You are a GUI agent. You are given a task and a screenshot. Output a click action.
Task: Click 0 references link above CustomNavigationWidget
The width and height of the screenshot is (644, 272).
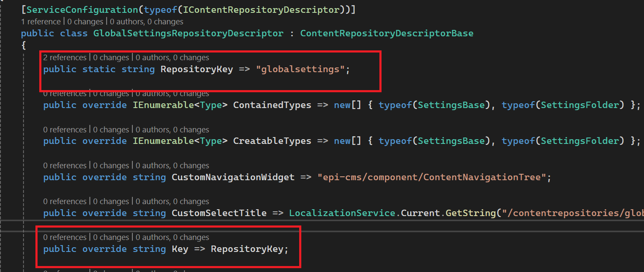coord(64,166)
